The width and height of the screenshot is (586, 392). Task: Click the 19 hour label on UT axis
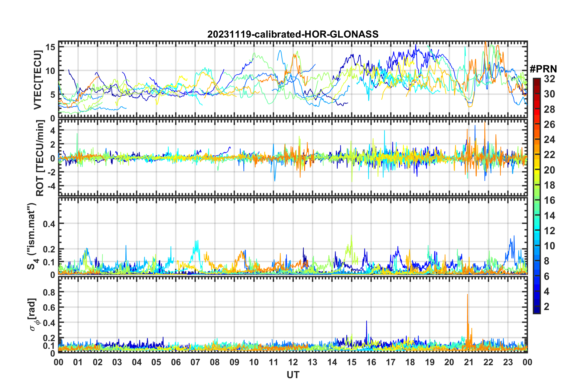(430, 362)
